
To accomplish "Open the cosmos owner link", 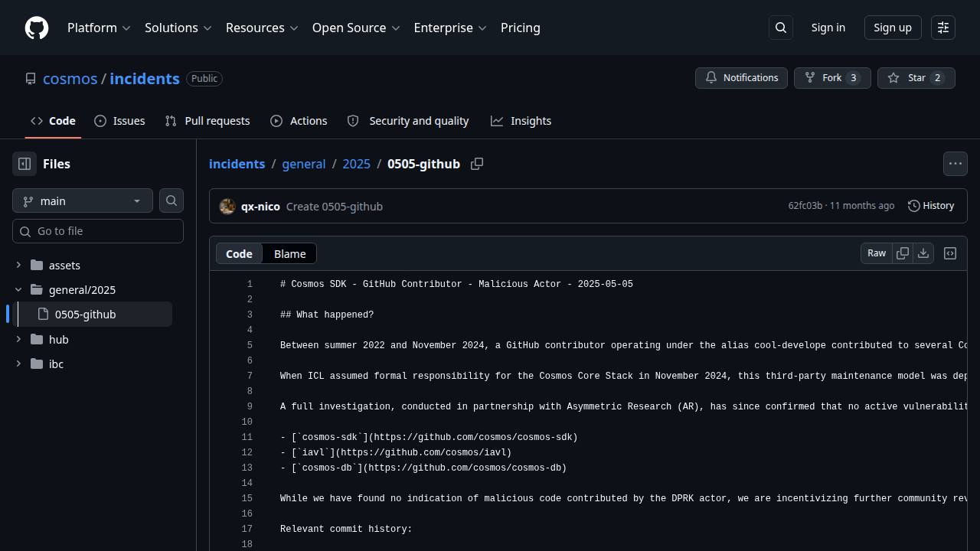I will 70,79.
